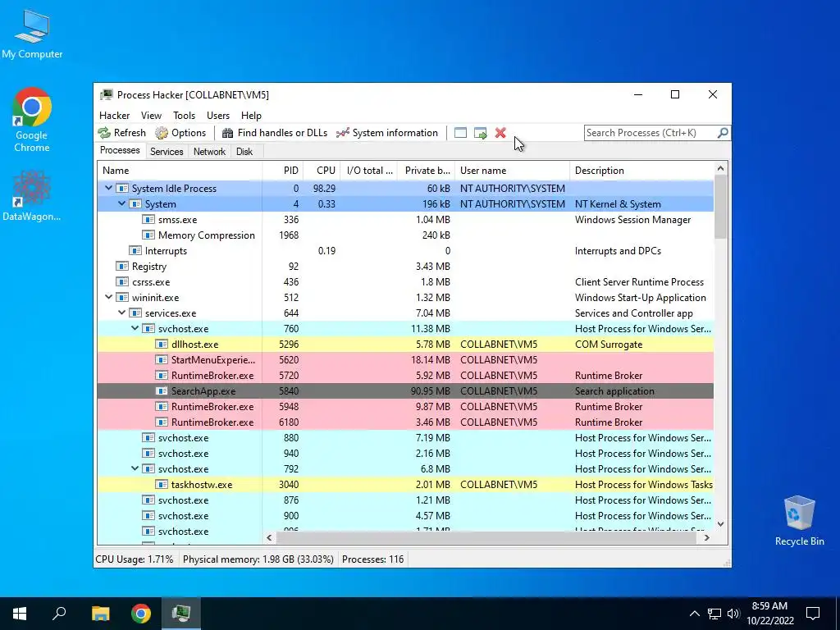
Task: Show hidden system tray icons
Action: [694, 614]
